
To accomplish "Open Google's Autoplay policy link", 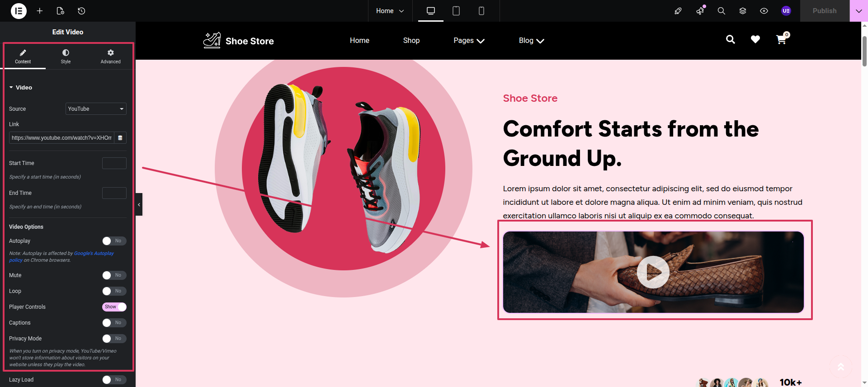I will point(94,254).
